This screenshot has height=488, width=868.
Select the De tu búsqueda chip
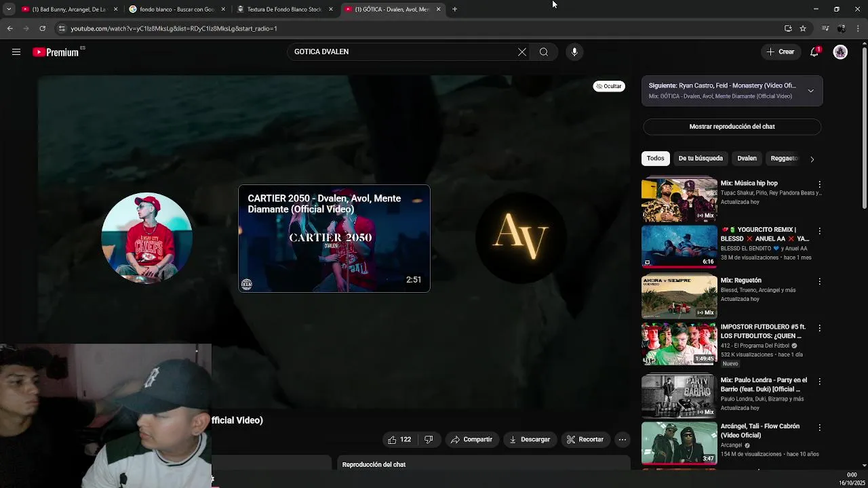[x=701, y=159]
